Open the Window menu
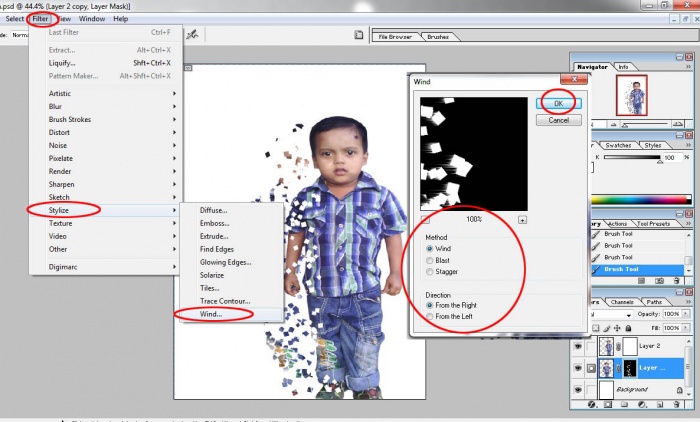Viewport: 700px width, 422px height. [x=92, y=19]
